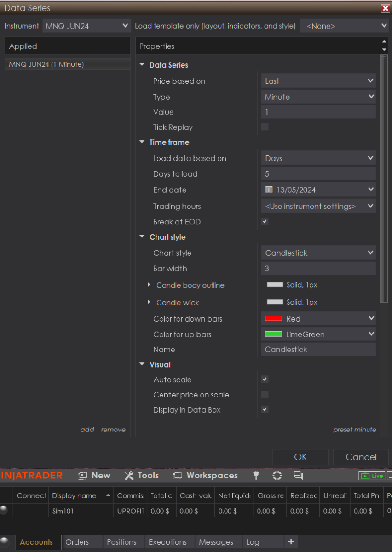The height and width of the screenshot is (552, 392).
Task: Click the Live status indicator
Action: pos(372,476)
